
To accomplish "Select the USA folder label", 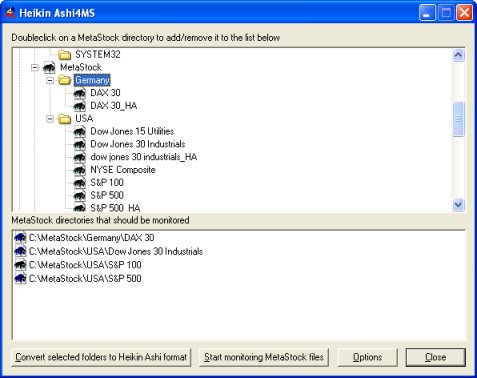I will (x=84, y=119).
